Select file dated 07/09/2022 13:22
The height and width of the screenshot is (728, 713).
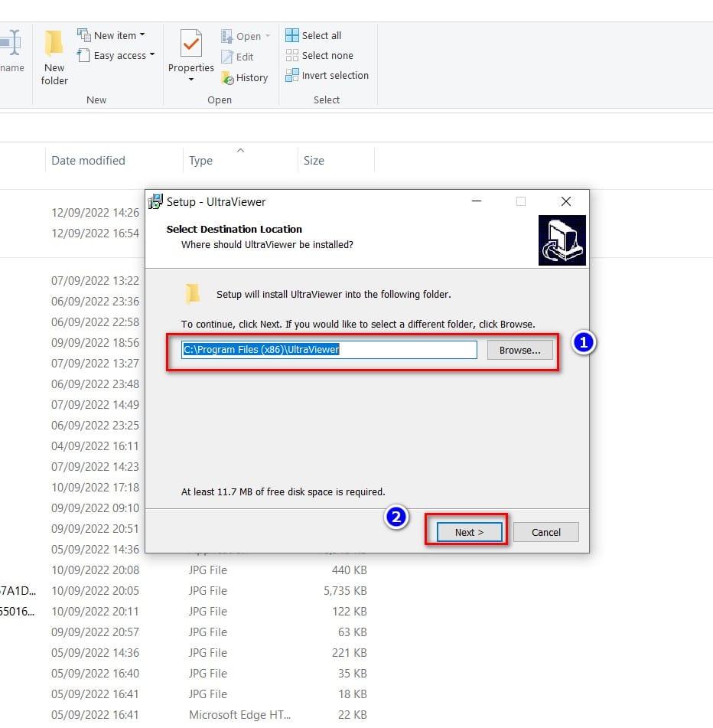95,281
